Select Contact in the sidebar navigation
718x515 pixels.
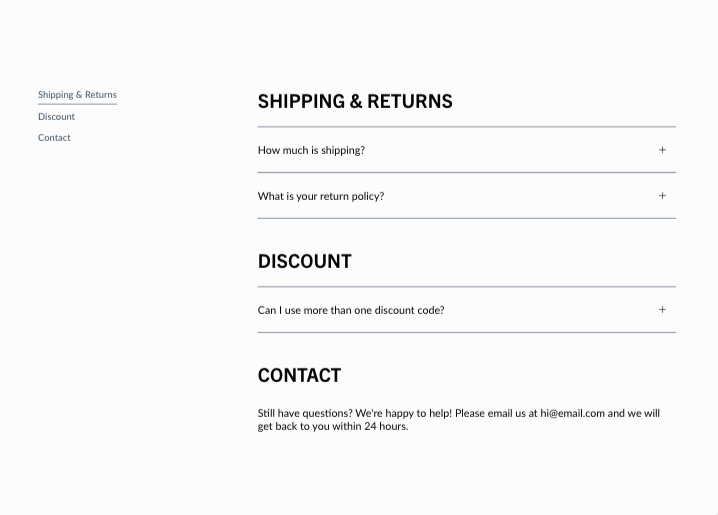[54, 138]
